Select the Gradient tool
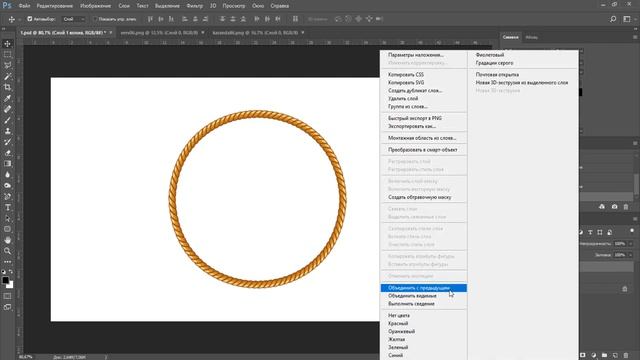The image size is (640, 360). (x=7, y=164)
